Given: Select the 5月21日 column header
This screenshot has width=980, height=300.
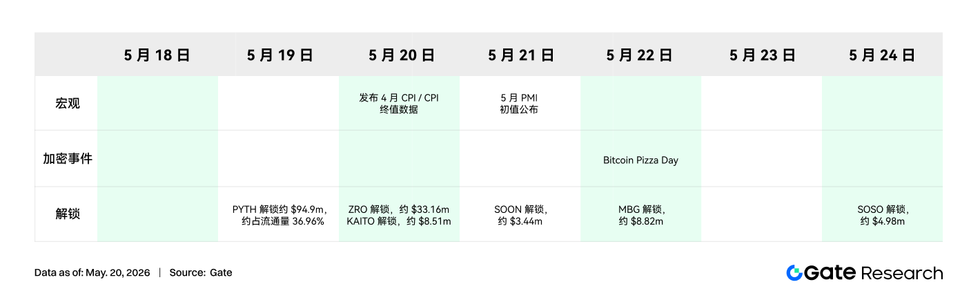Looking at the screenshot, I should (521, 55).
